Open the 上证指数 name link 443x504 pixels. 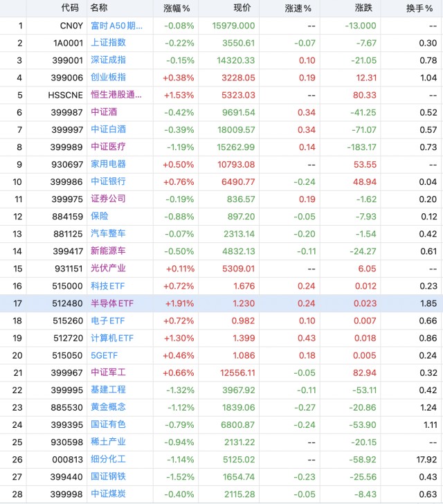click(108, 43)
